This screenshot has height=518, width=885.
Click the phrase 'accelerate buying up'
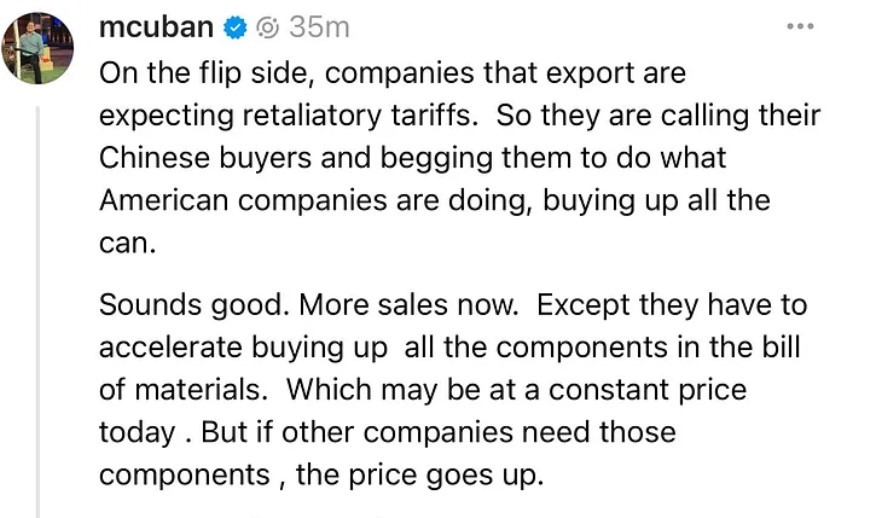click(243, 348)
